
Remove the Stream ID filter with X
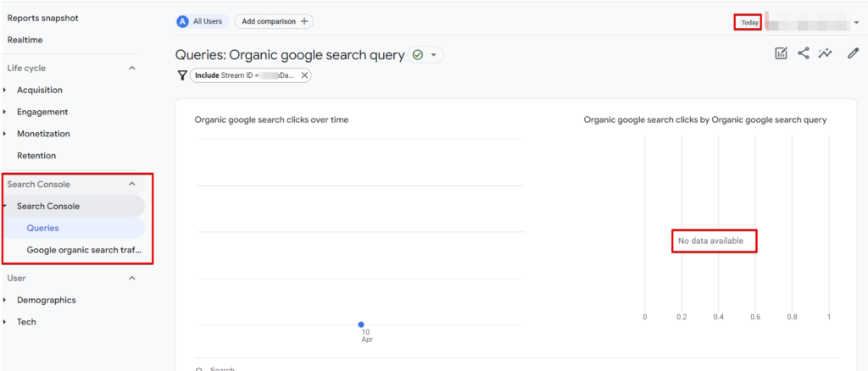(304, 75)
